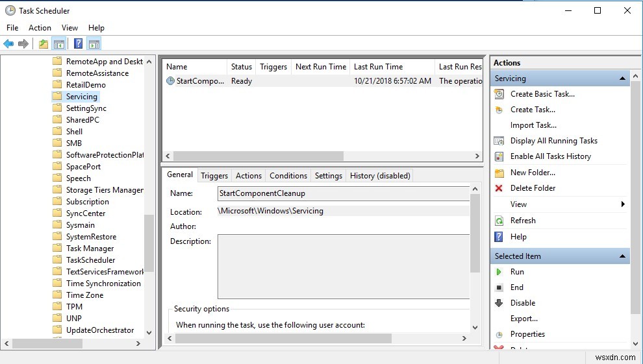Select the Time Synchronization folder
The width and height of the screenshot is (643, 364).
103,284
